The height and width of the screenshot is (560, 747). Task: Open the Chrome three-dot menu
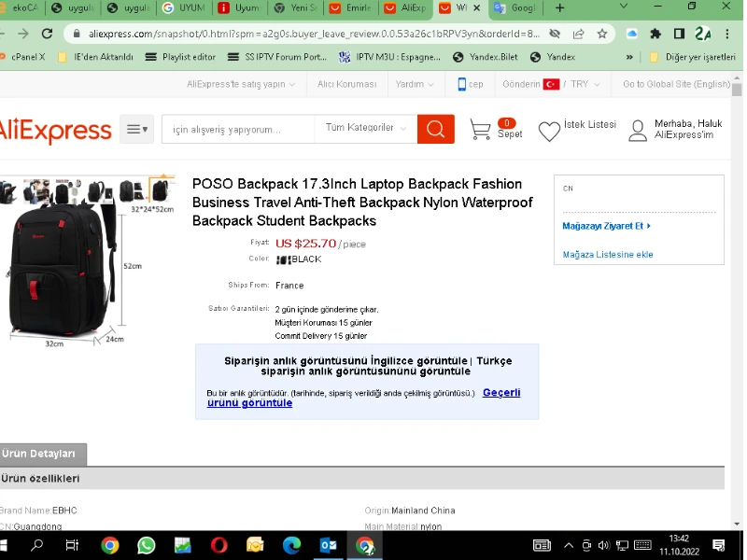pyautogui.click(x=727, y=34)
